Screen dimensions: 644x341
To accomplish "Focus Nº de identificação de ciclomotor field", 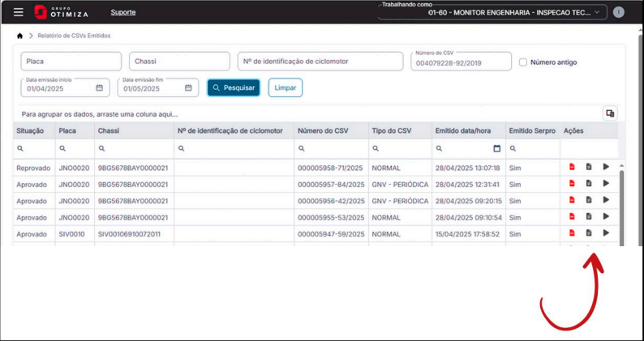I will tap(320, 62).
